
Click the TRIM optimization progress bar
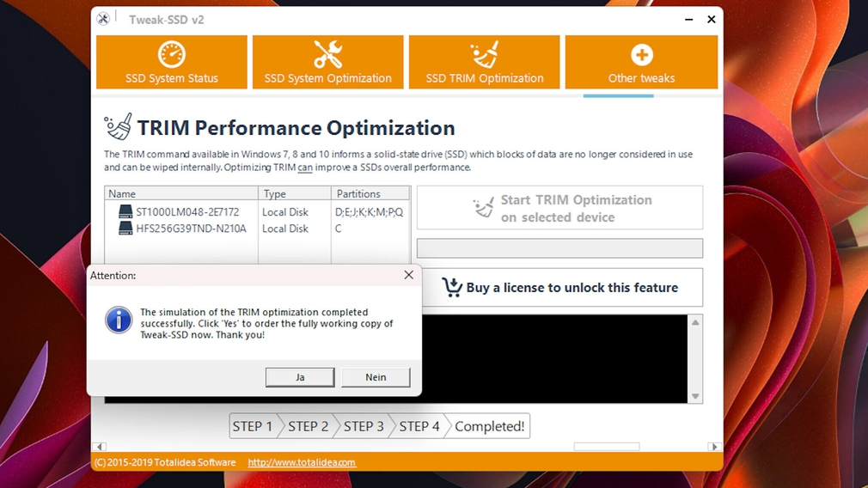click(559, 248)
